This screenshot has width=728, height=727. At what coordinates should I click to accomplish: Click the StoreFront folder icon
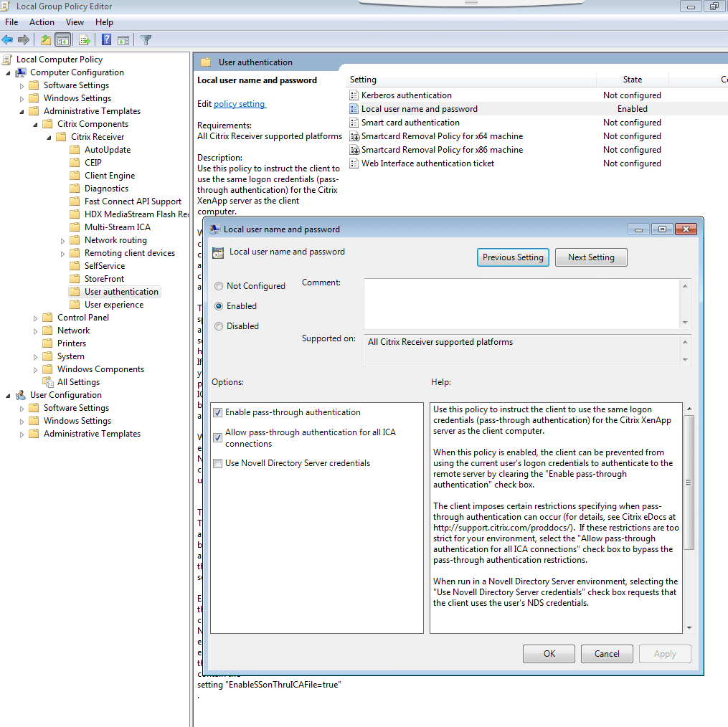pyautogui.click(x=75, y=279)
